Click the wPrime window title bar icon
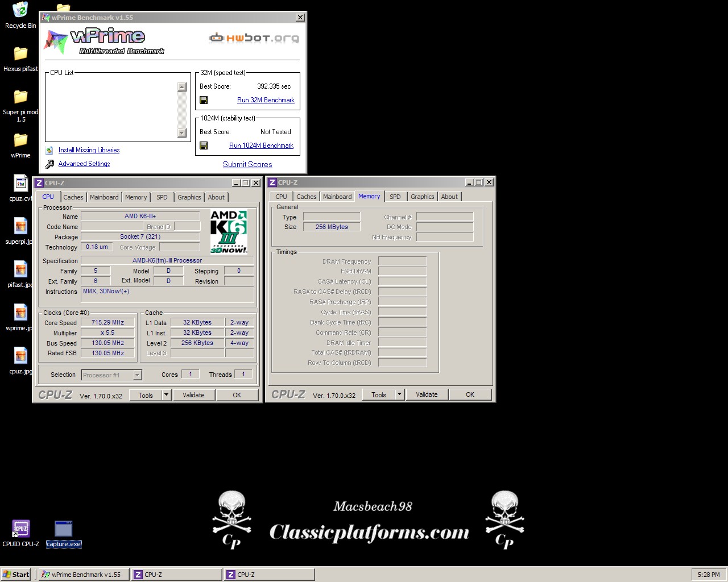The height and width of the screenshot is (582, 728). pyautogui.click(x=45, y=18)
